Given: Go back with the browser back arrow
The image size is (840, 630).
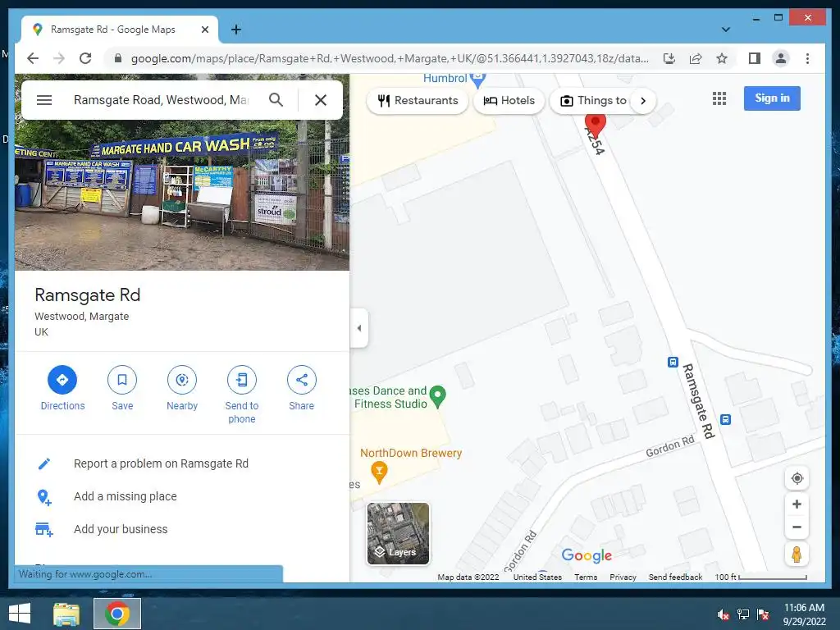Looking at the screenshot, I should (x=33, y=58).
